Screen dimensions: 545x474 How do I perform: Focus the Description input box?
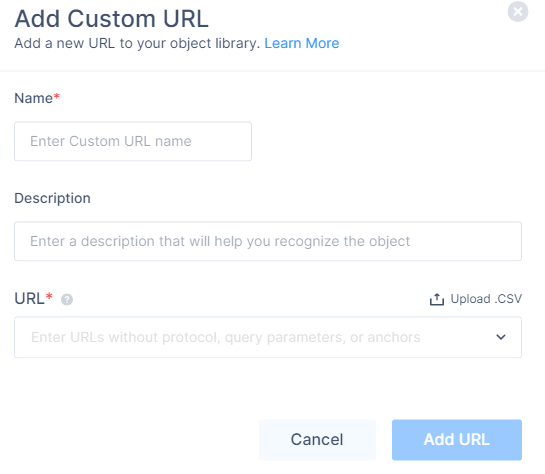tap(268, 241)
